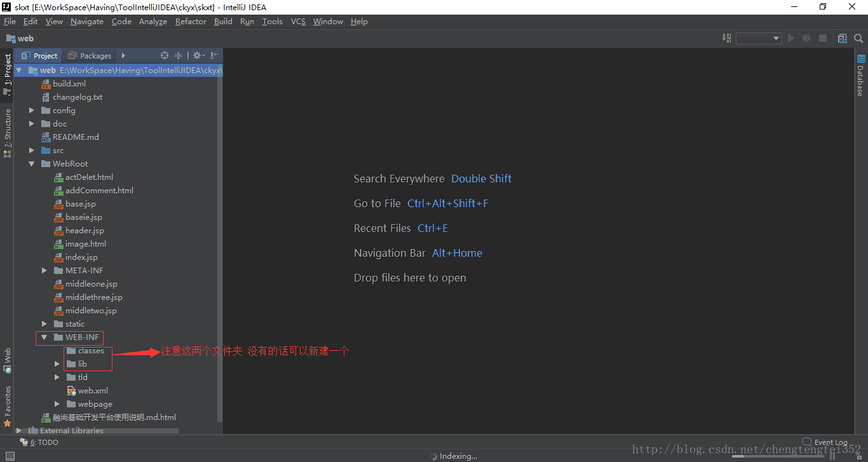Select 融尚基础开发平台使用说明.md.html file
Screen dimensions: 868x462
(108, 418)
